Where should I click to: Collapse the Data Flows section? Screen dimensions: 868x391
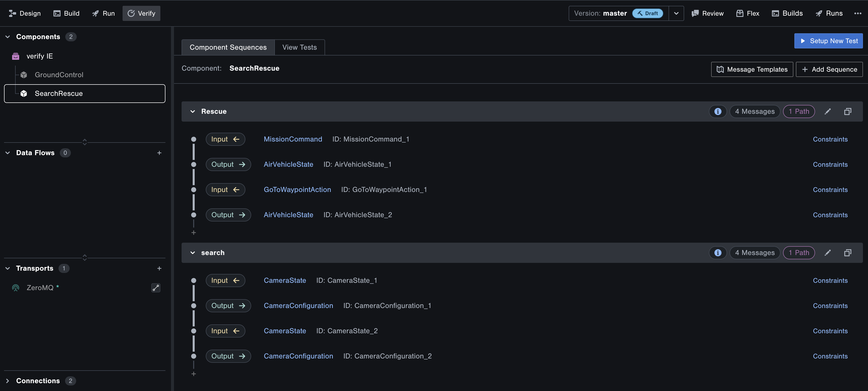(7, 153)
